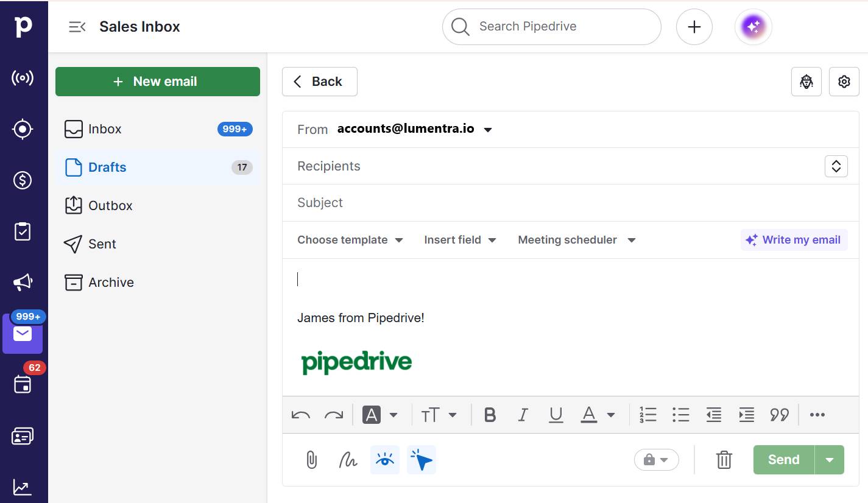Open the Insert field dropdown
This screenshot has width=868, height=503.
(460, 240)
